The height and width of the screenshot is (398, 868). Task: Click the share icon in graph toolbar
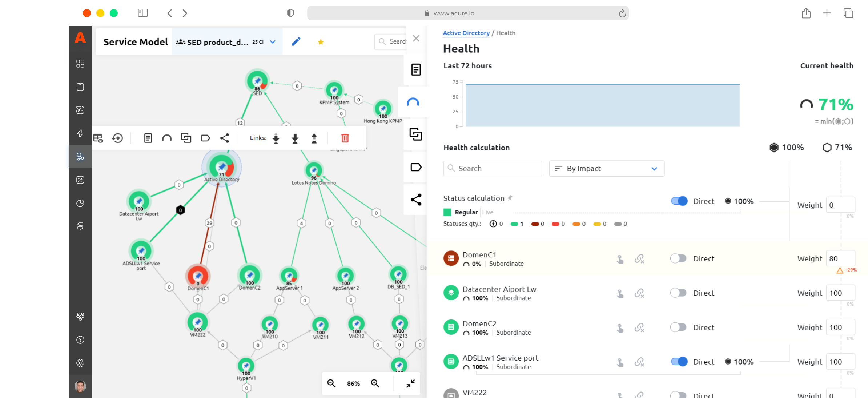(225, 138)
